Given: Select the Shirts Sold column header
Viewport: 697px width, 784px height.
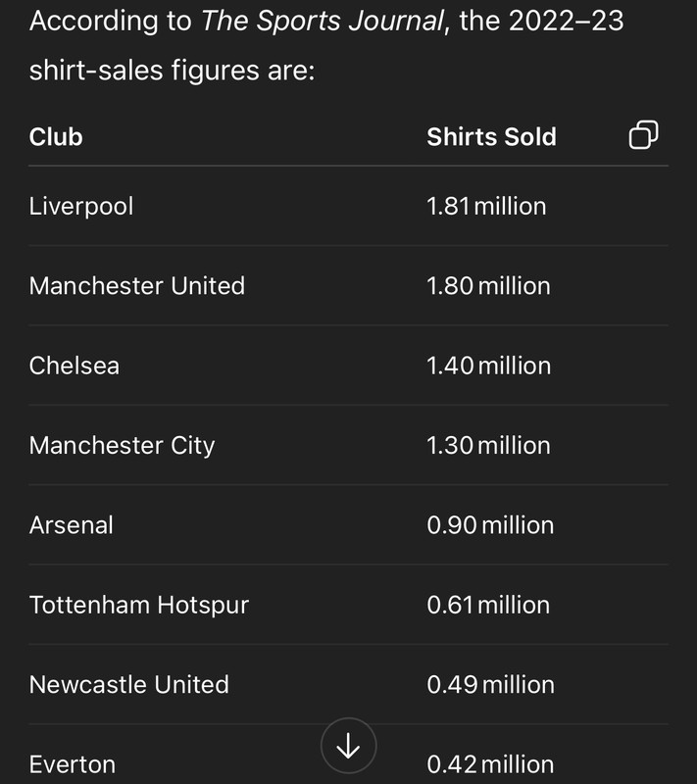Looking at the screenshot, I should (491, 137).
